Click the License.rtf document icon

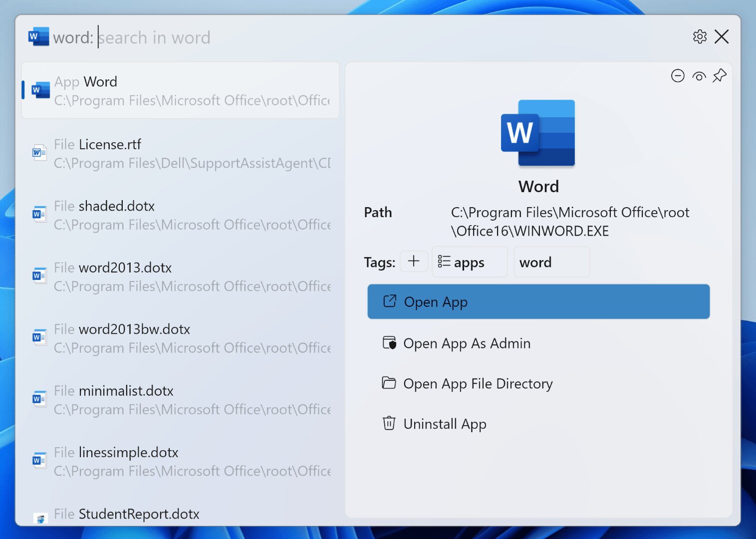[39, 153]
